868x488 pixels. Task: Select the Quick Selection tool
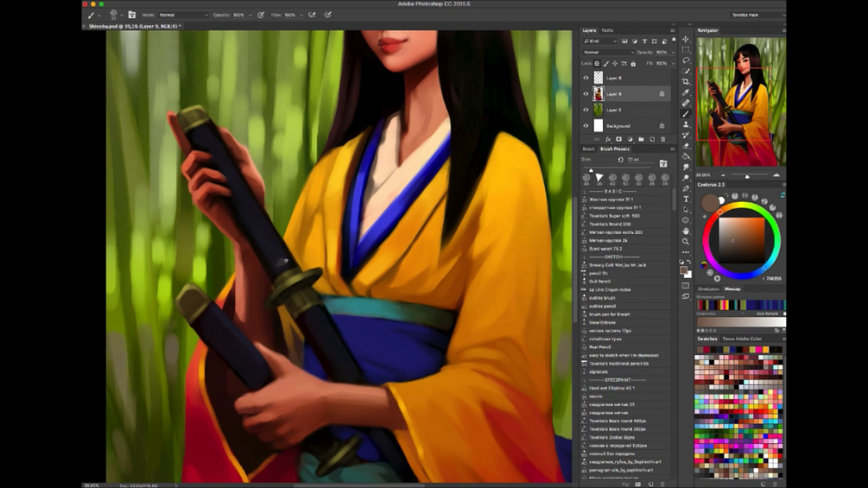[685, 71]
